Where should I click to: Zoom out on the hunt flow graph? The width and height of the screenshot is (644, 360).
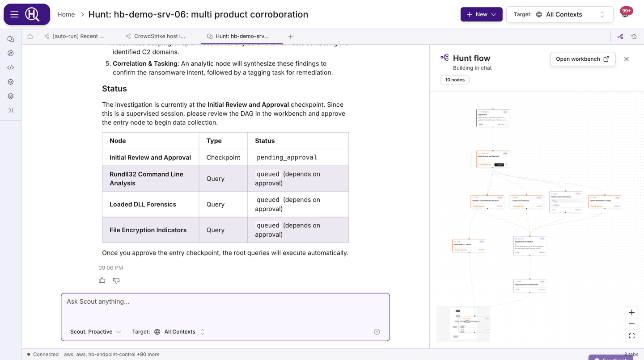pyautogui.click(x=631, y=324)
